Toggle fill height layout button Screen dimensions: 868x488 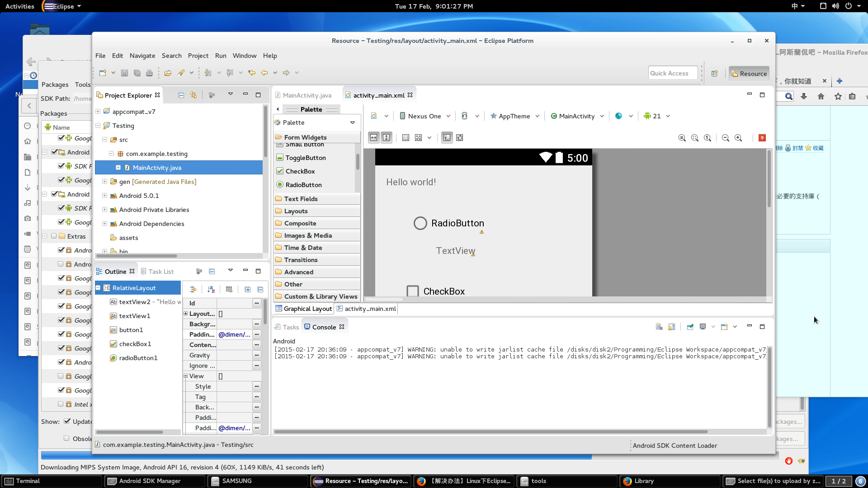click(x=387, y=138)
